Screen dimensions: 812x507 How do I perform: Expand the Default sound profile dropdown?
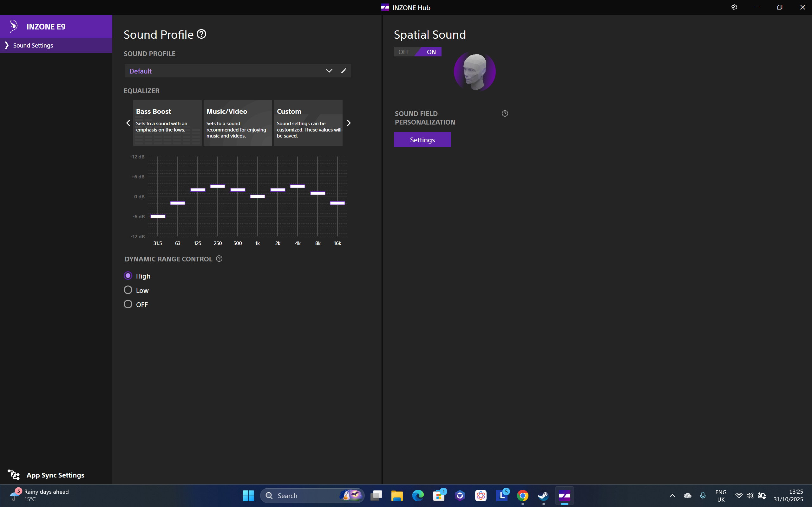(329, 71)
